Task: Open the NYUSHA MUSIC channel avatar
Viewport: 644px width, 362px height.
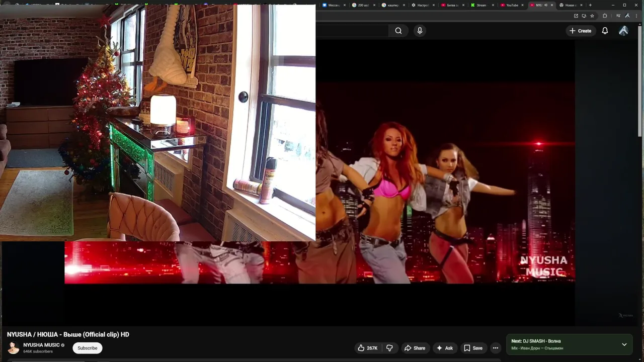Action: [13, 348]
